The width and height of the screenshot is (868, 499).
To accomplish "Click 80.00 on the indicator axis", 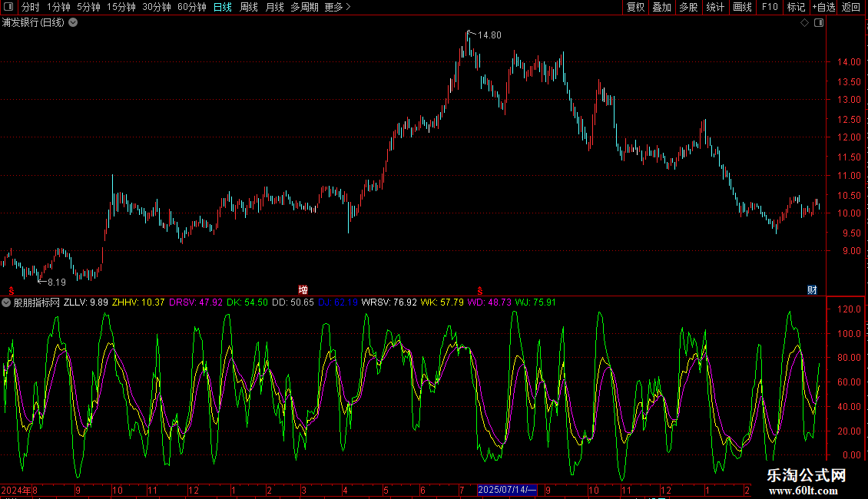I will point(849,358).
